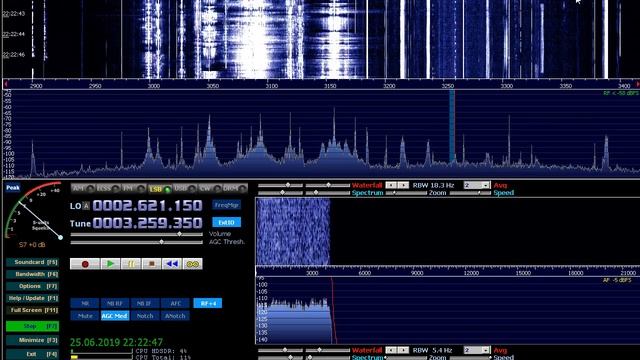Select ECSS demodulation mode
The width and height of the screenshot is (640, 360).
pyautogui.click(x=109, y=189)
